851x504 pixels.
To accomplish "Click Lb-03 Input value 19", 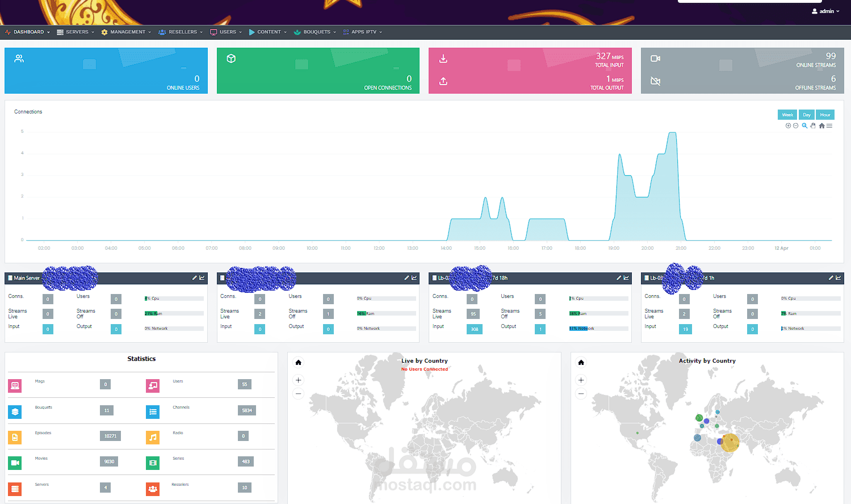I will point(686,329).
